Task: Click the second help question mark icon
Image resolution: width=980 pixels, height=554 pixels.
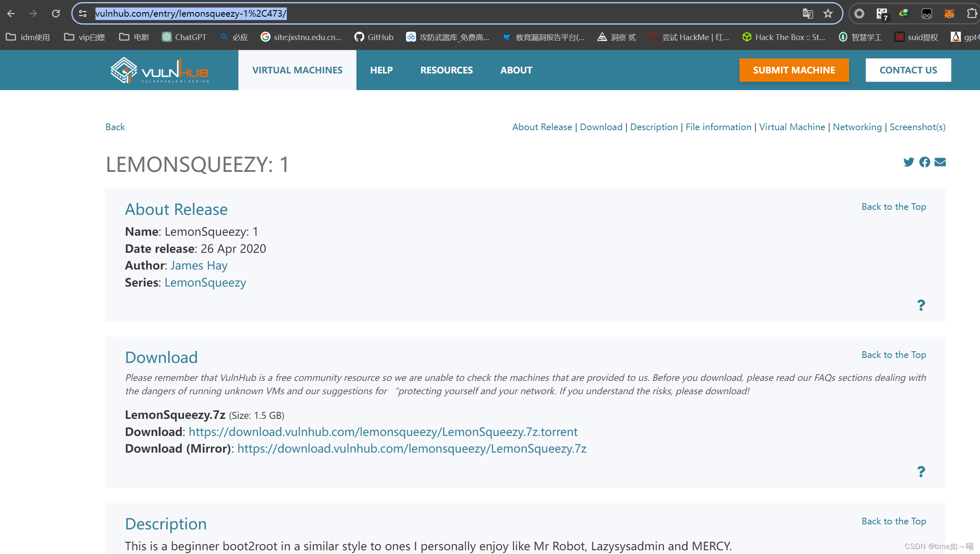Action: point(921,472)
